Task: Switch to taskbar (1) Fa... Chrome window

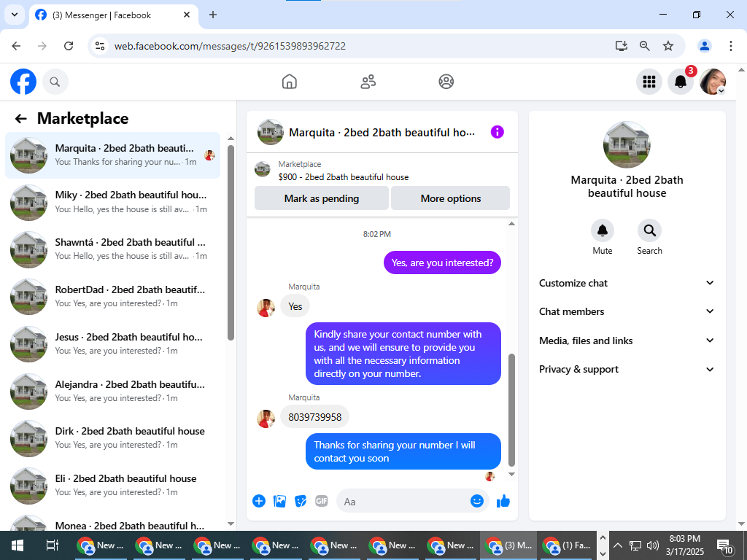Action: pos(567,545)
